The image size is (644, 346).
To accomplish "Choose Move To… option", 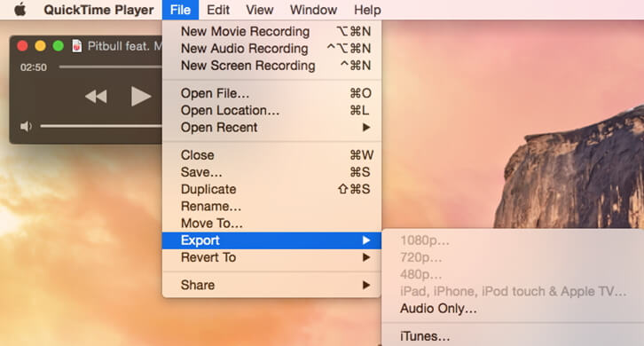I will [x=272, y=224].
